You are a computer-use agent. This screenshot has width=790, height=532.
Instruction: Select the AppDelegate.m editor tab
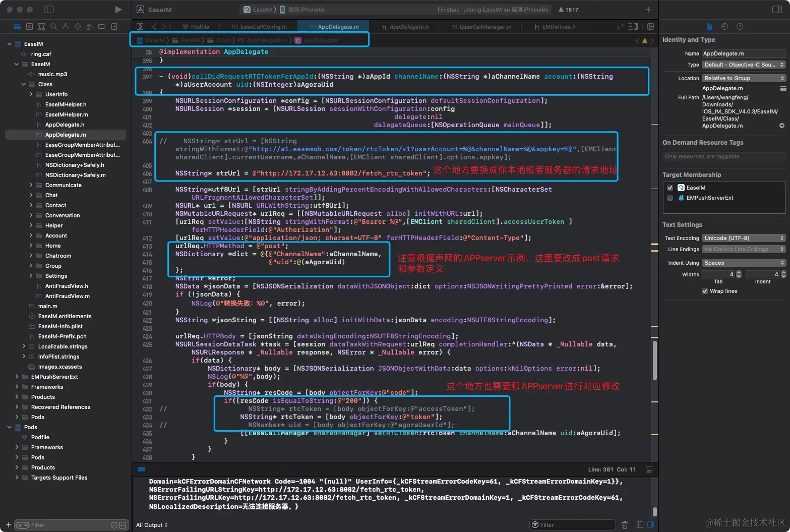(x=333, y=27)
